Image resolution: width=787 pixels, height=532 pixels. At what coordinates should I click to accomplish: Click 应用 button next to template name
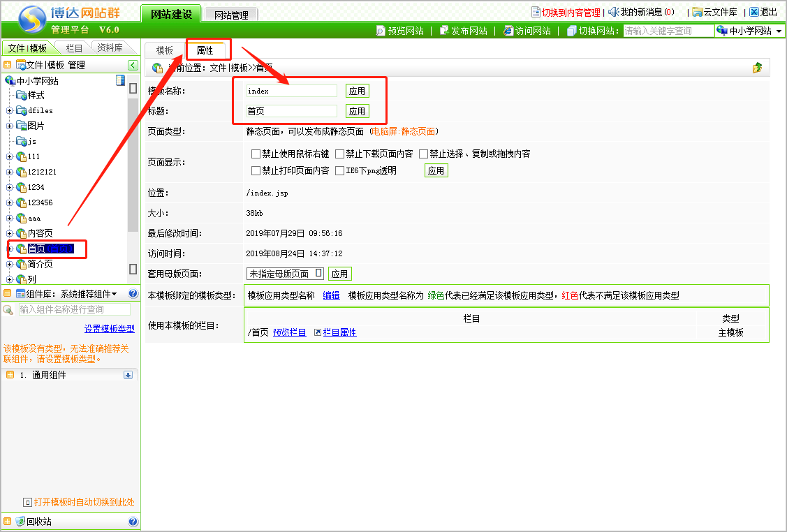(357, 91)
